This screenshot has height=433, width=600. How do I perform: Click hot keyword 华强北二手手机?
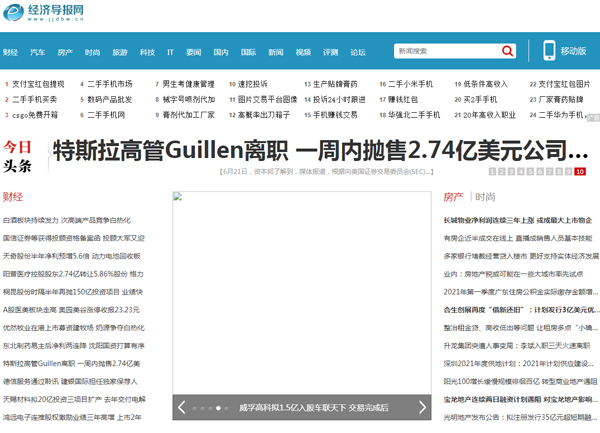414,115
